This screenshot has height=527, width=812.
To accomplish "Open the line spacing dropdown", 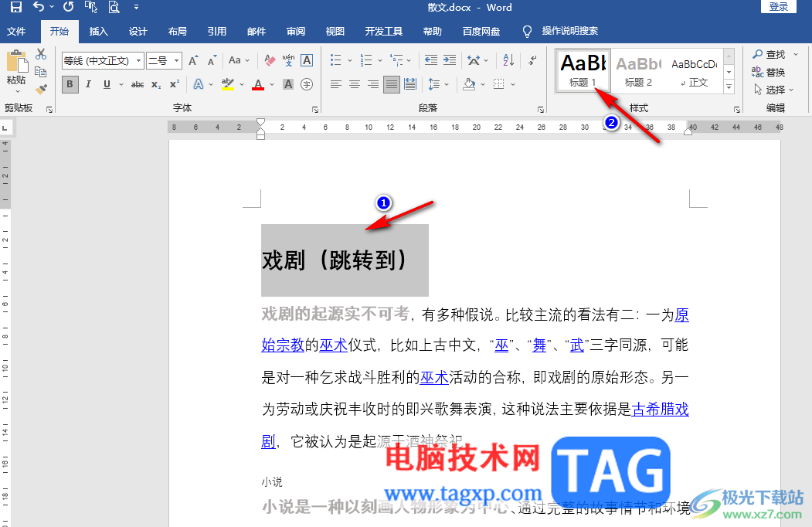I will [x=439, y=84].
